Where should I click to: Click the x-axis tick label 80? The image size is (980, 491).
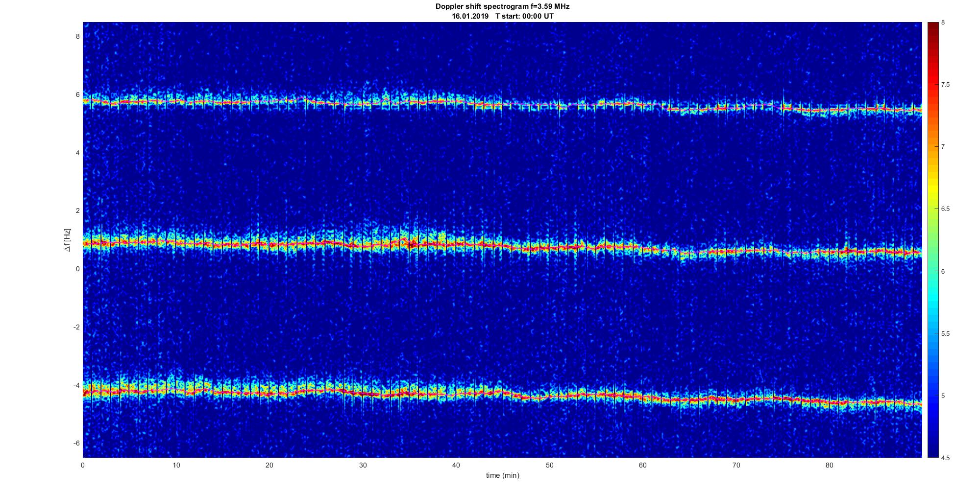click(x=829, y=465)
